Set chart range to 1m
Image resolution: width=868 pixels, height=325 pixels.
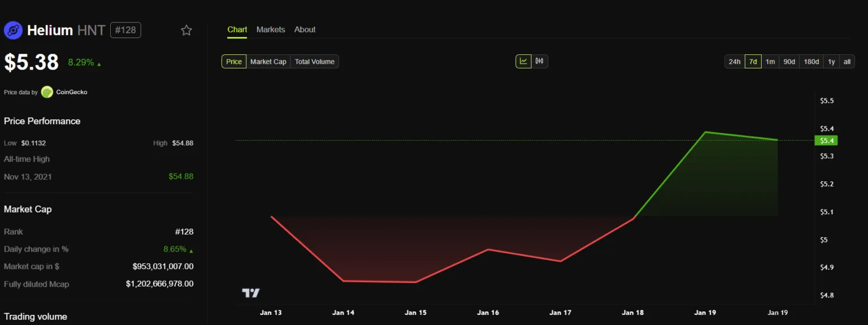770,62
